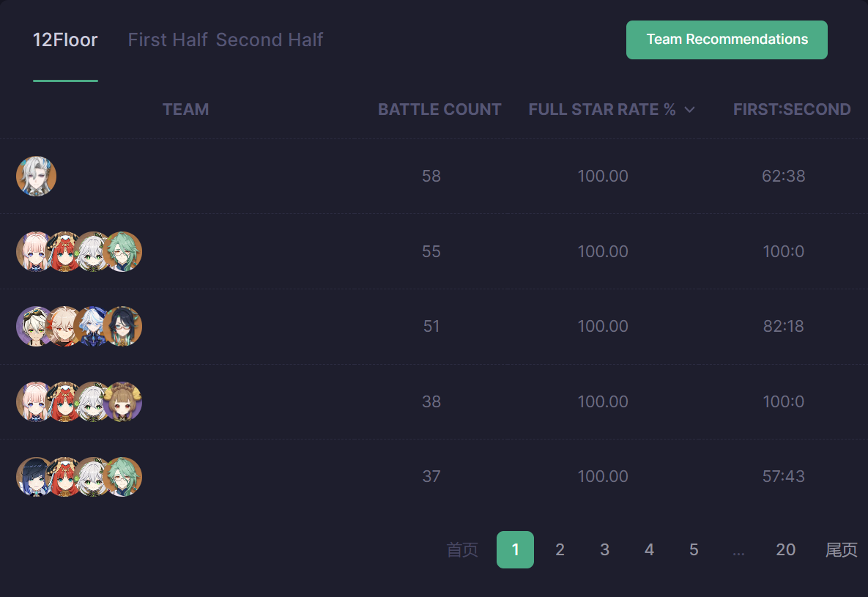The image size is (868, 597).
Task: Switch to the 12Floor tab
Action: 65,40
